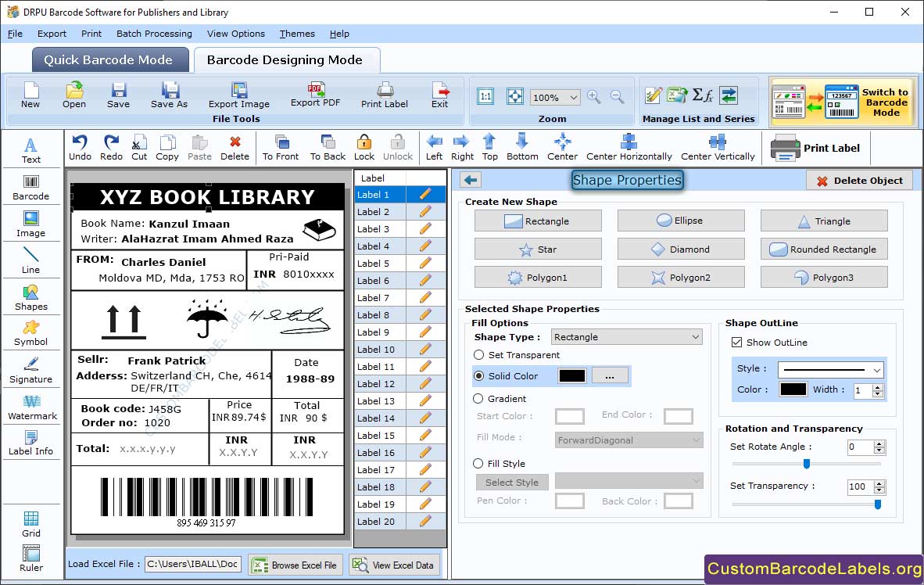Open Label Info in sidebar
924x585 pixels.
click(x=30, y=443)
